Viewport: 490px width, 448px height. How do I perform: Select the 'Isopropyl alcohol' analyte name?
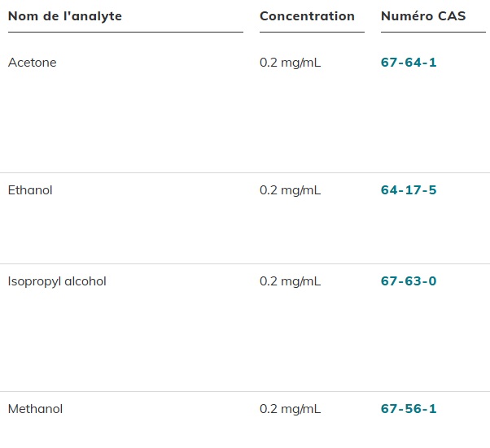pyautogui.click(x=57, y=281)
